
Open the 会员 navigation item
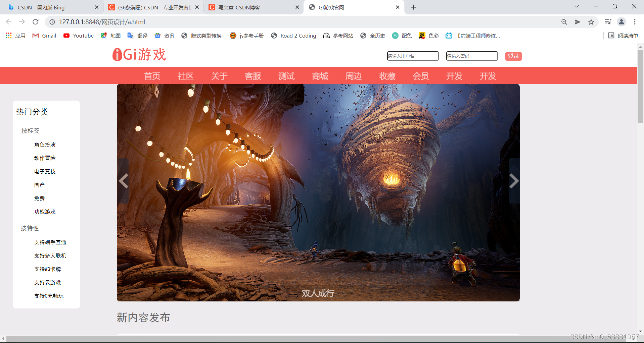[421, 76]
